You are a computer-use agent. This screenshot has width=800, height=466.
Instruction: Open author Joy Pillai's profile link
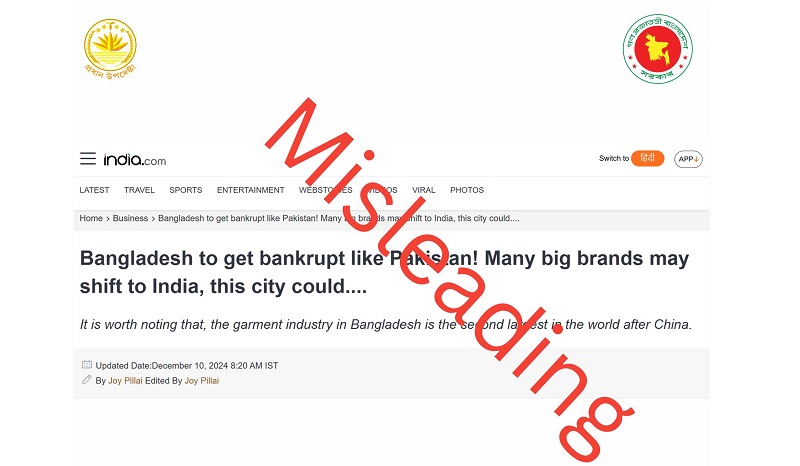click(125, 381)
